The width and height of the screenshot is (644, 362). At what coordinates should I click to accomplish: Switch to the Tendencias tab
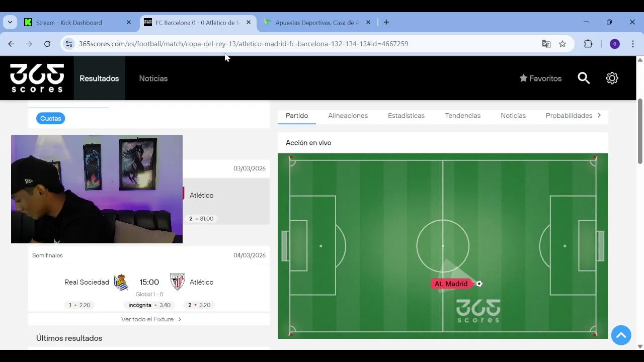click(x=462, y=116)
